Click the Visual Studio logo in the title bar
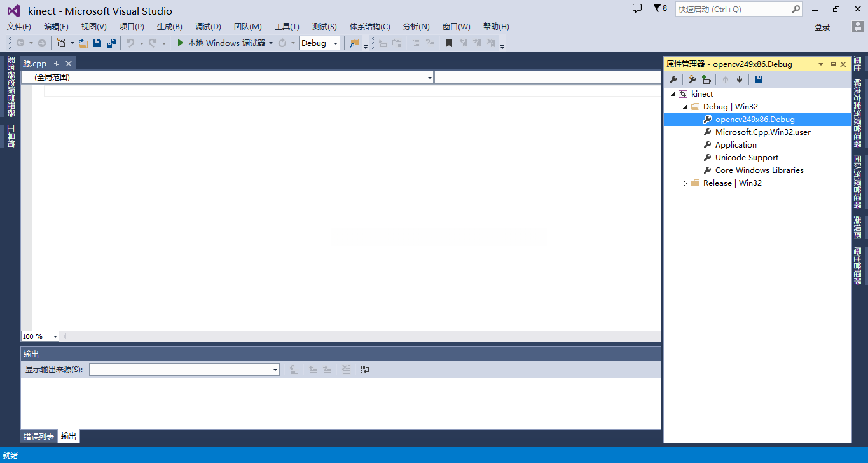868x463 pixels. (x=14, y=11)
